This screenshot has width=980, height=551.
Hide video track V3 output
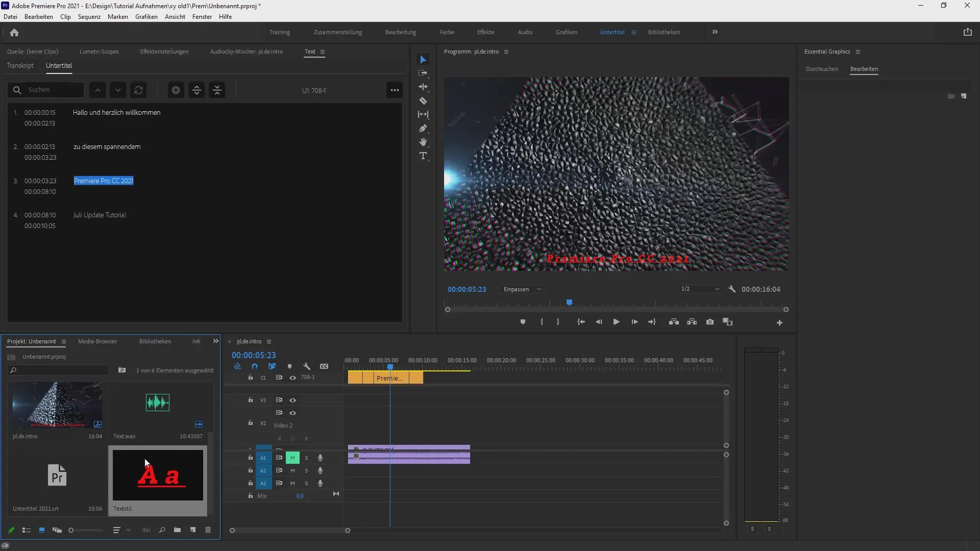point(292,400)
